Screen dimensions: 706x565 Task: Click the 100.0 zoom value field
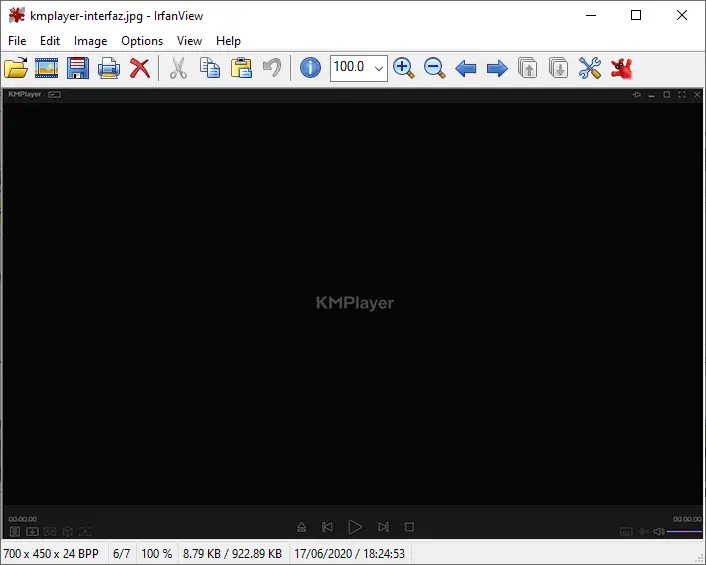click(x=351, y=68)
